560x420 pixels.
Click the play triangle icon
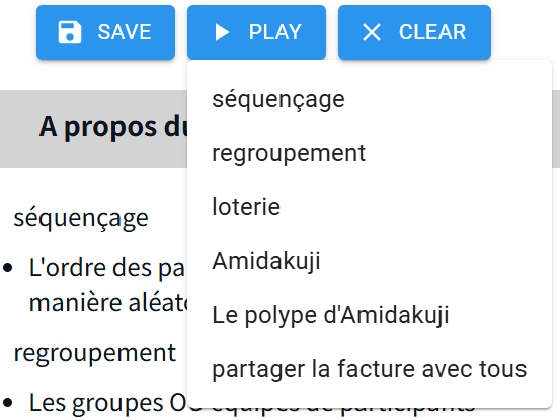tap(222, 32)
